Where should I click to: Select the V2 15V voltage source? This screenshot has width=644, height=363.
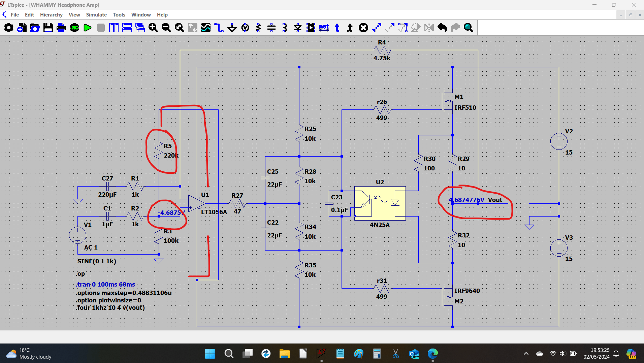point(559,141)
